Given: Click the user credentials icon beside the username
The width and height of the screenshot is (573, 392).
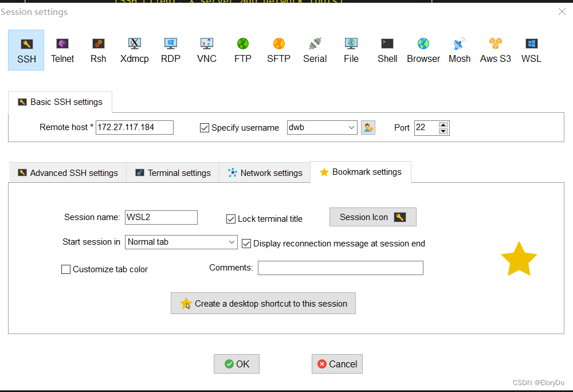Looking at the screenshot, I should (x=368, y=127).
